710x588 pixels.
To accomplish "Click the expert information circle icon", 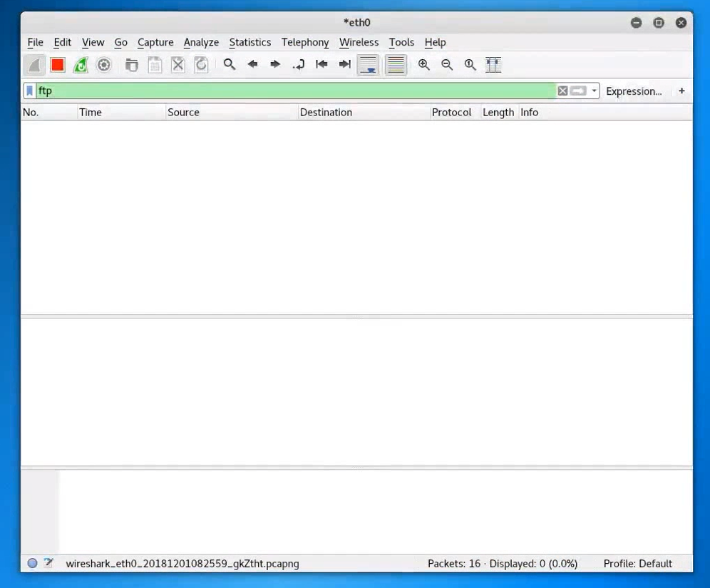I will point(32,563).
